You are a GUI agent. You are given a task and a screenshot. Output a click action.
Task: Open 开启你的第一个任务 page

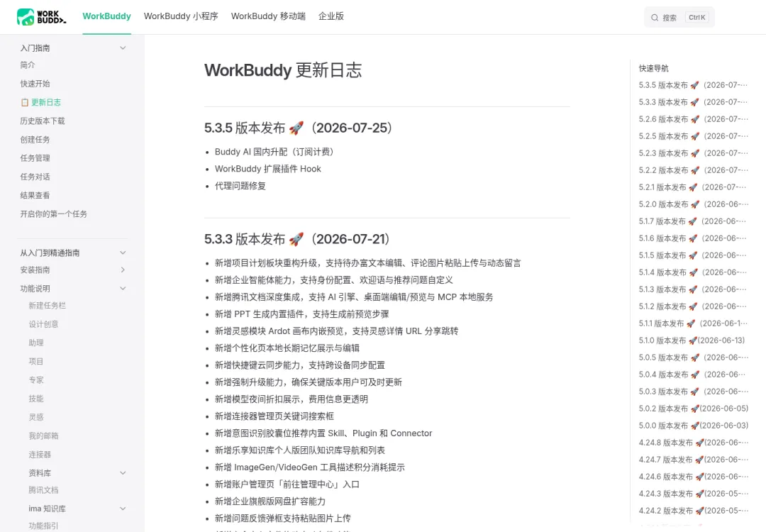point(54,214)
